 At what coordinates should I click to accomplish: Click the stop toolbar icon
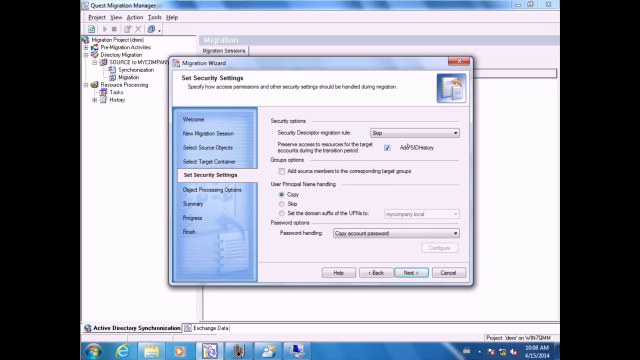(114, 29)
